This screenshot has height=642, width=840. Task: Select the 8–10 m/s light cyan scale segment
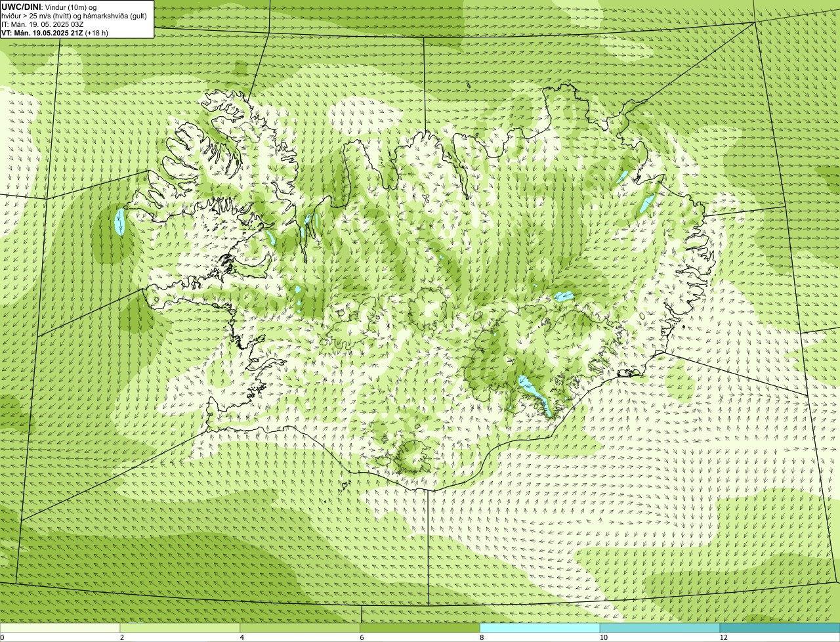pyautogui.click(x=540, y=628)
